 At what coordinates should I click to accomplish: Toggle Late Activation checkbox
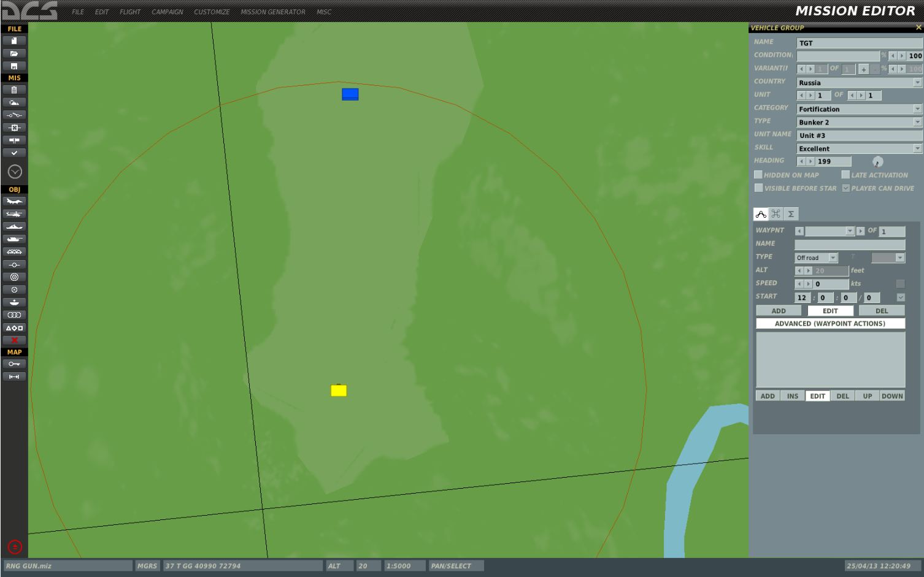pyautogui.click(x=845, y=175)
